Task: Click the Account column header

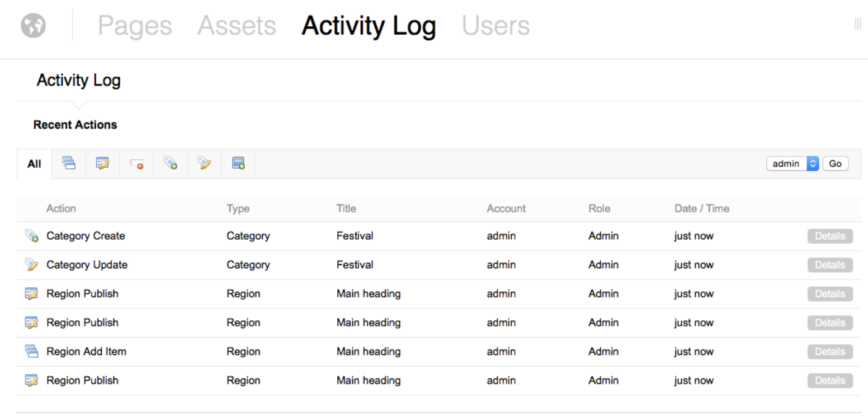Action: click(506, 209)
